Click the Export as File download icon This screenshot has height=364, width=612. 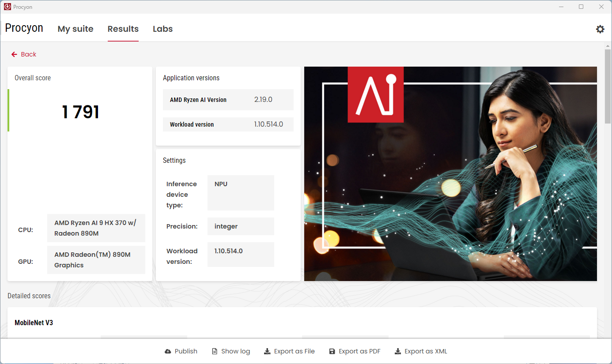[x=267, y=352]
